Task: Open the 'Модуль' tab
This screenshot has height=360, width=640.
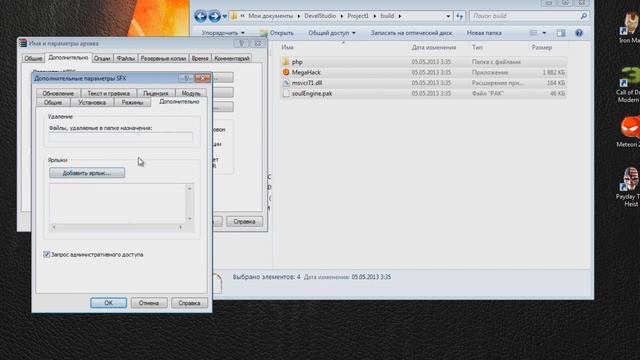Action: pos(191,93)
